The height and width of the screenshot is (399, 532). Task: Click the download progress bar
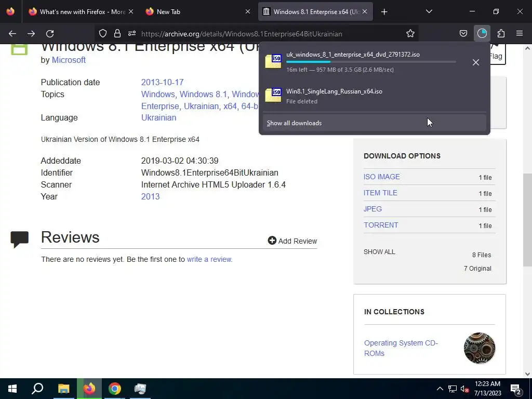(371, 62)
